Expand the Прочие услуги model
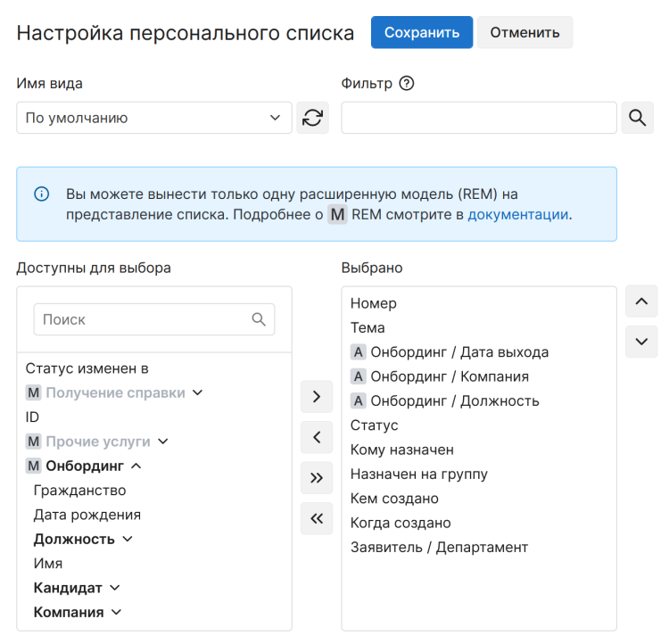Image resolution: width=669 pixels, height=644 pixels. tap(163, 442)
